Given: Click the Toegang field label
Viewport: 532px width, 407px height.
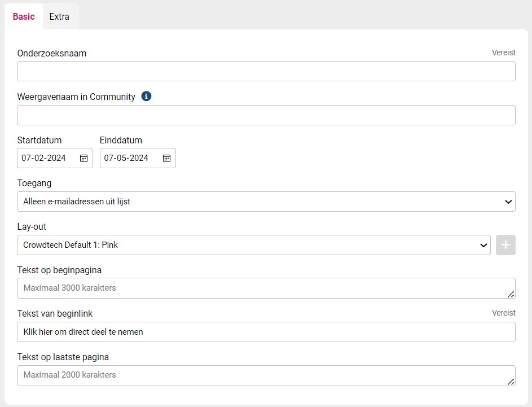Looking at the screenshot, I should point(34,183).
